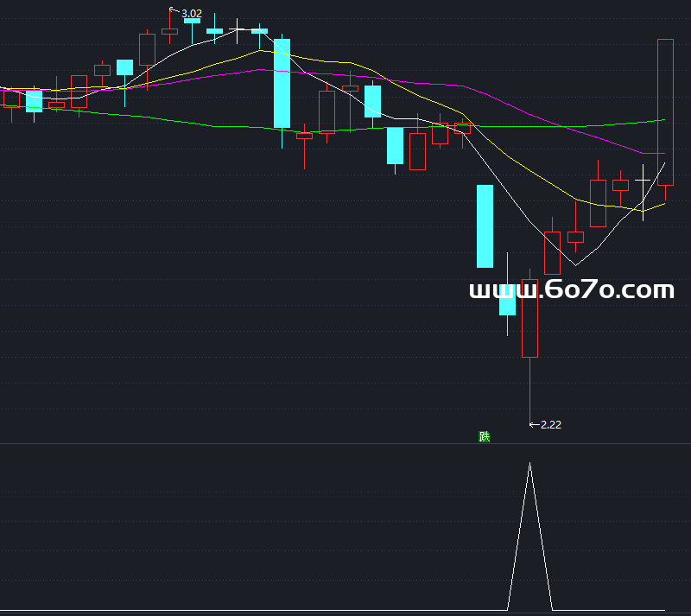Select the white doji cross beside the far-right candle
The image size is (691, 616).
coord(643,180)
